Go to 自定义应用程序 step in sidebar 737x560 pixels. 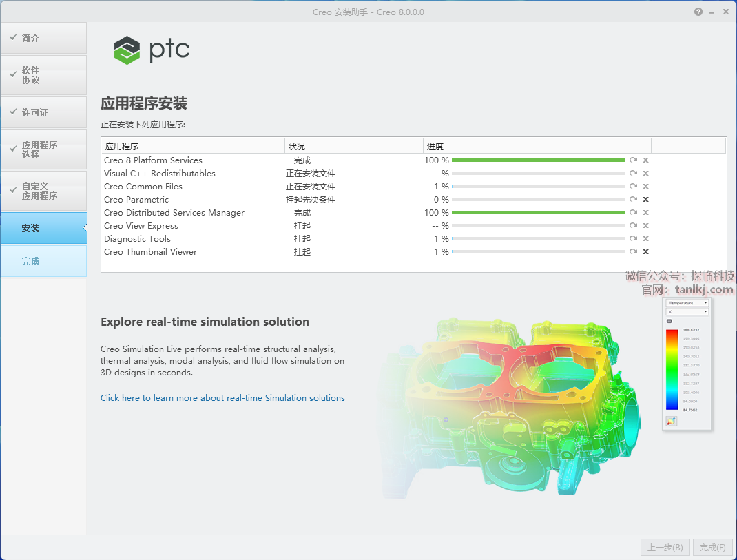coord(43,191)
